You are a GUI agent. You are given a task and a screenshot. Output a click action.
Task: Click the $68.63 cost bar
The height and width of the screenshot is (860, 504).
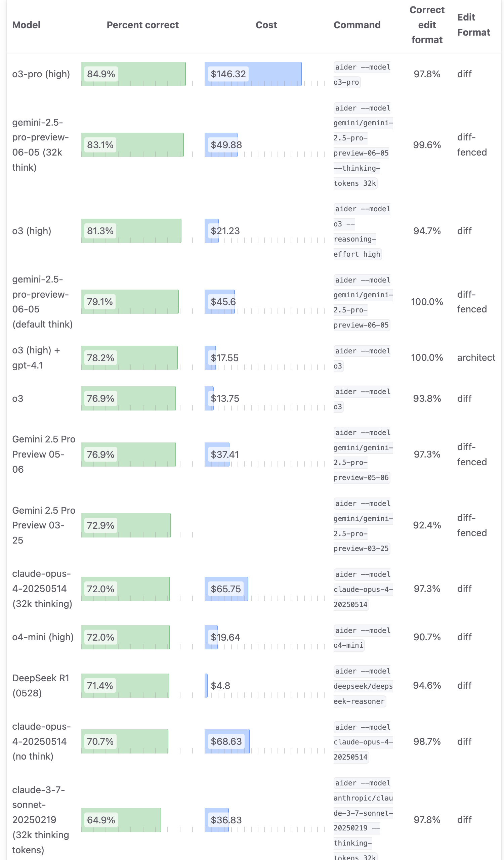pyautogui.click(x=227, y=741)
